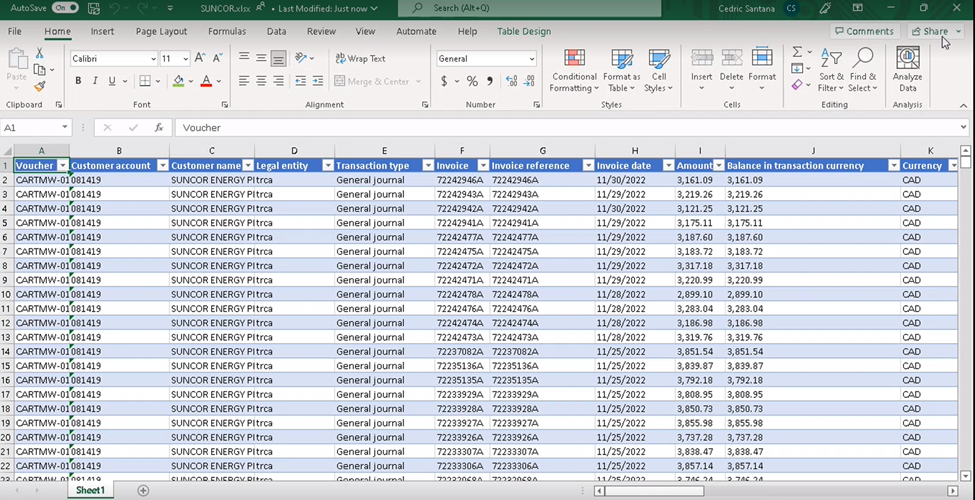975x500 pixels.
Task: Click the Orientation icon
Action: tap(301, 58)
